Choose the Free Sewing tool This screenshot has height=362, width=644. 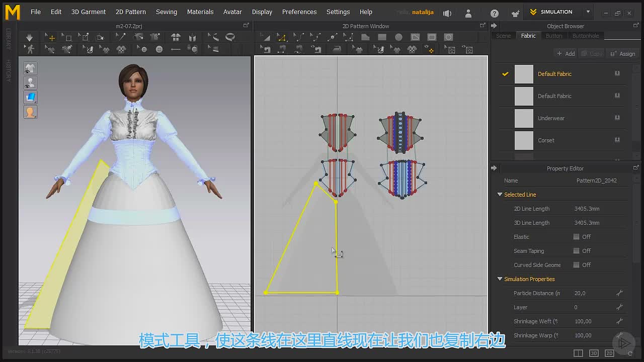coord(299,49)
